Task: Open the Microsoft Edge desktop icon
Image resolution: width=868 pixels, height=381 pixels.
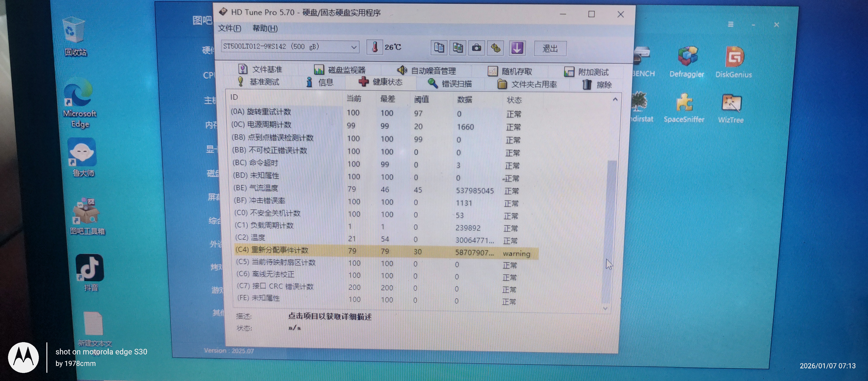Action: click(x=79, y=93)
